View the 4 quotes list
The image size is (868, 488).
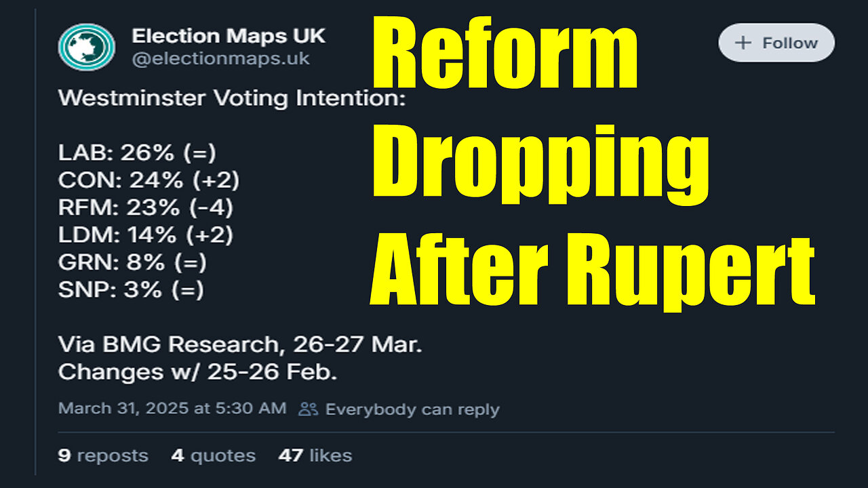click(x=214, y=455)
